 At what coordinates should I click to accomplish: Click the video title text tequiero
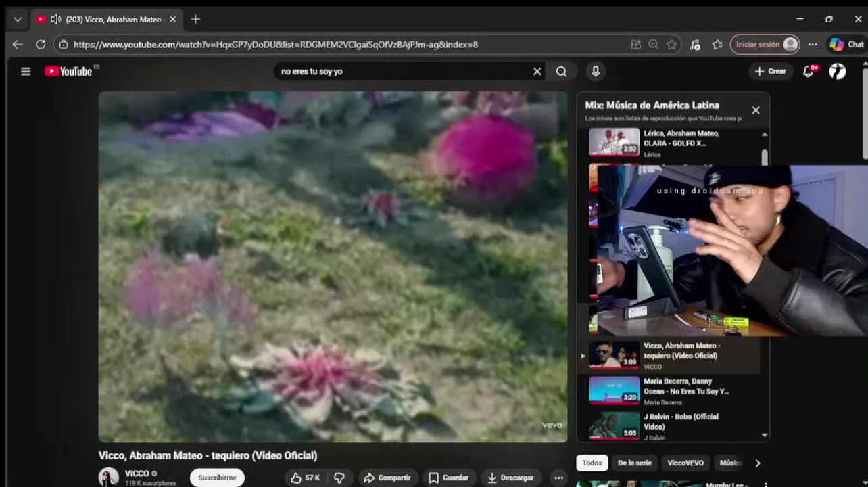[x=208, y=455]
